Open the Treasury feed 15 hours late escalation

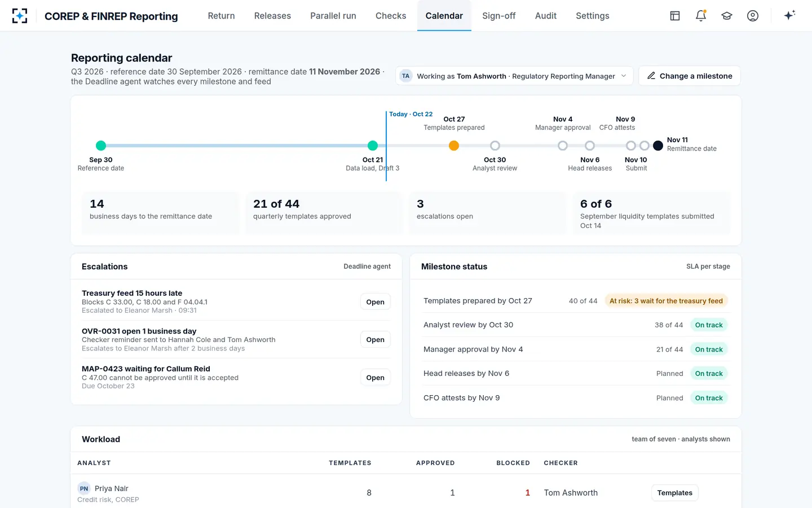tap(375, 302)
